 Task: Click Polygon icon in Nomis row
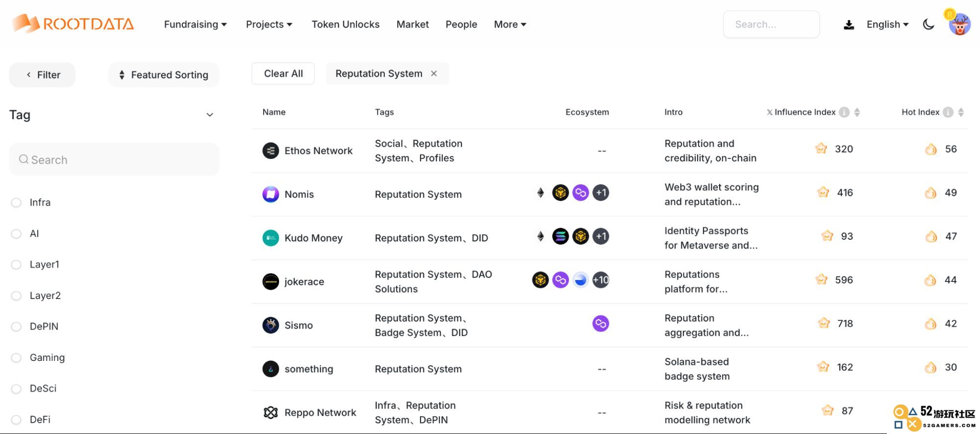(x=580, y=193)
